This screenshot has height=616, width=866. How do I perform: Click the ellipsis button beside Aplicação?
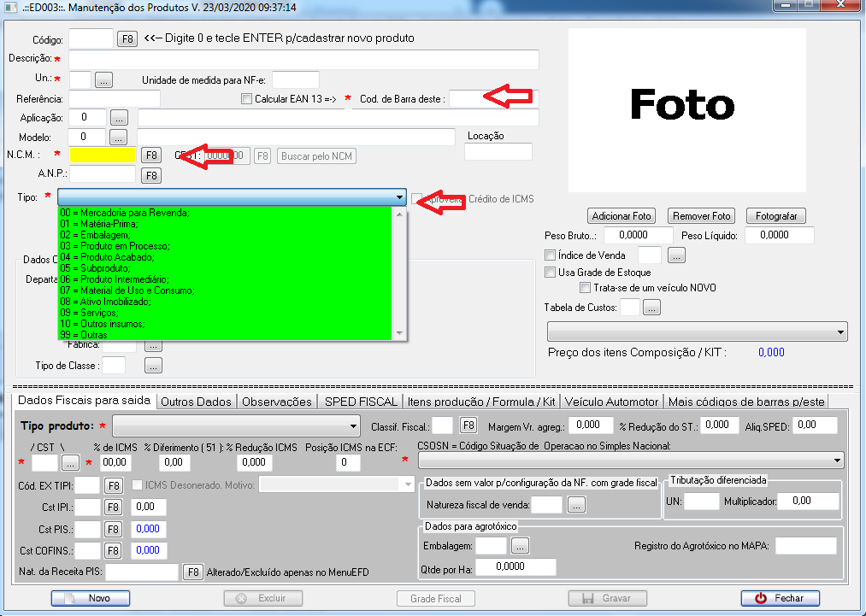[119, 116]
